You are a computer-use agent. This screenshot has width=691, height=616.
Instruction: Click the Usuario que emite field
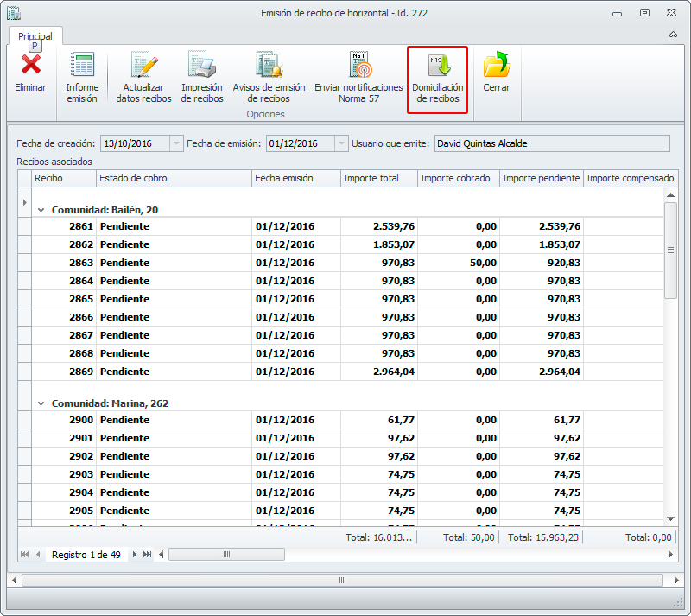(551, 143)
